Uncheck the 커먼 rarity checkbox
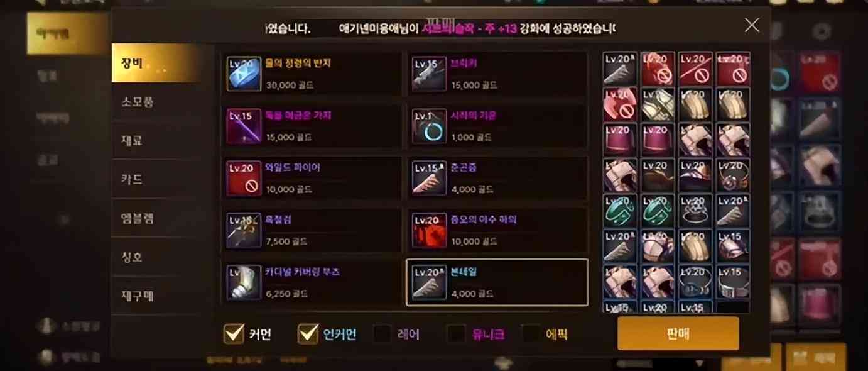Screen dimensions: 868x371 pyautogui.click(x=234, y=333)
